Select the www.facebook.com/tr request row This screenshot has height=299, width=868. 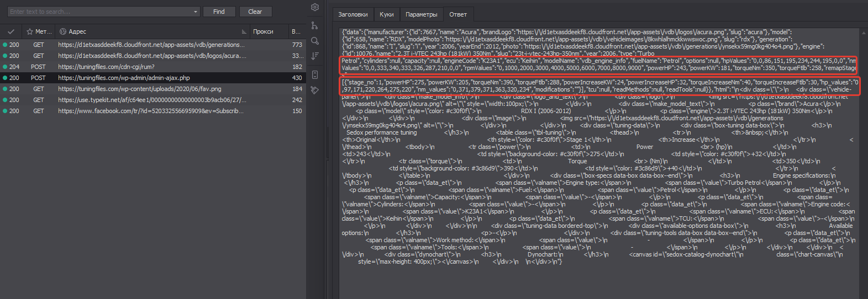click(153, 111)
